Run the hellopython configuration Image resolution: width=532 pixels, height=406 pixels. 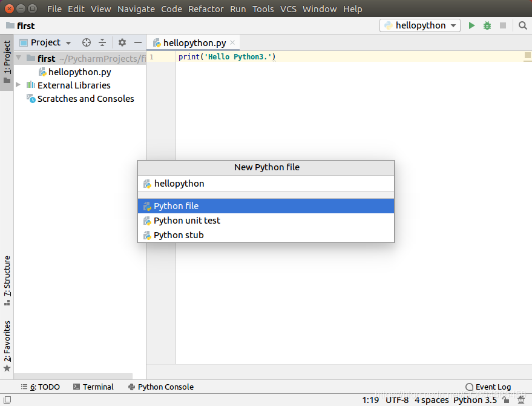tap(471, 25)
